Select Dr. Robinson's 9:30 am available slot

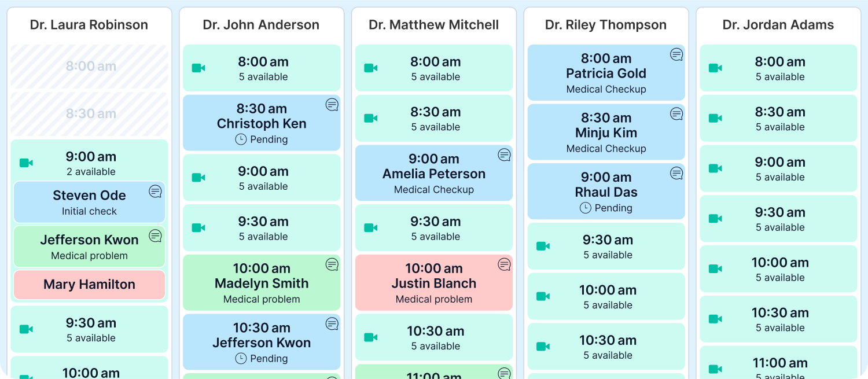point(89,329)
